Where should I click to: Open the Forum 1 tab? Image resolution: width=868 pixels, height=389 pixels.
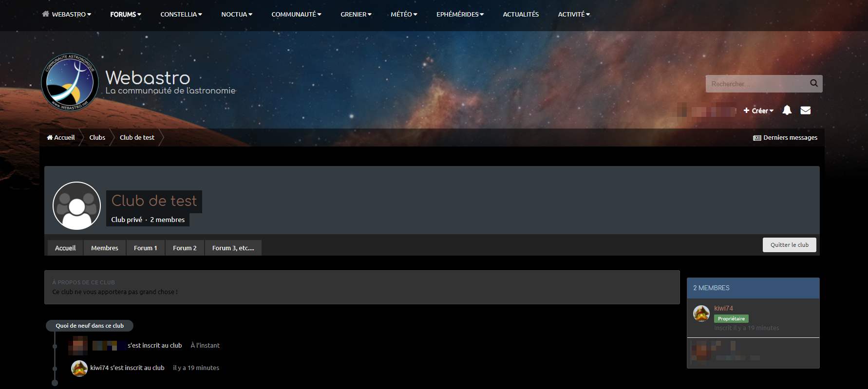click(146, 248)
